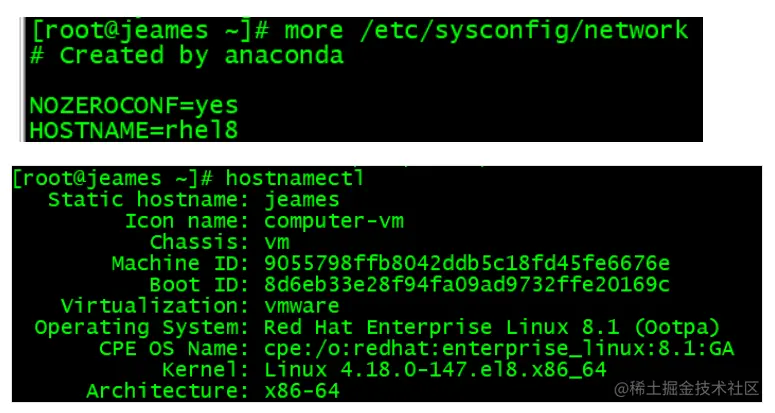This screenshot has width=775, height=413.
Task: Select the NOZEROCONF=yes line
Action: [x=133, y=106]
